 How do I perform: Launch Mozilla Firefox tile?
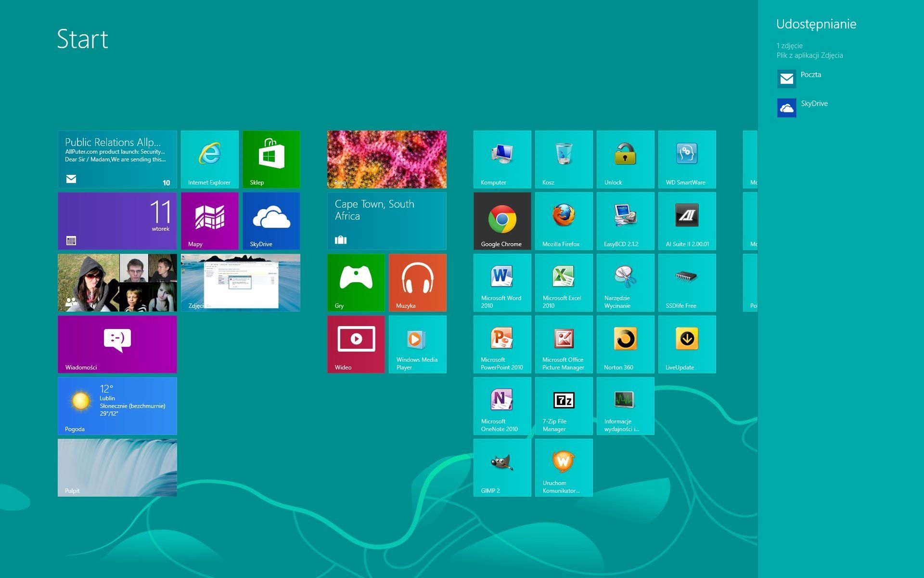click(564, 221)
